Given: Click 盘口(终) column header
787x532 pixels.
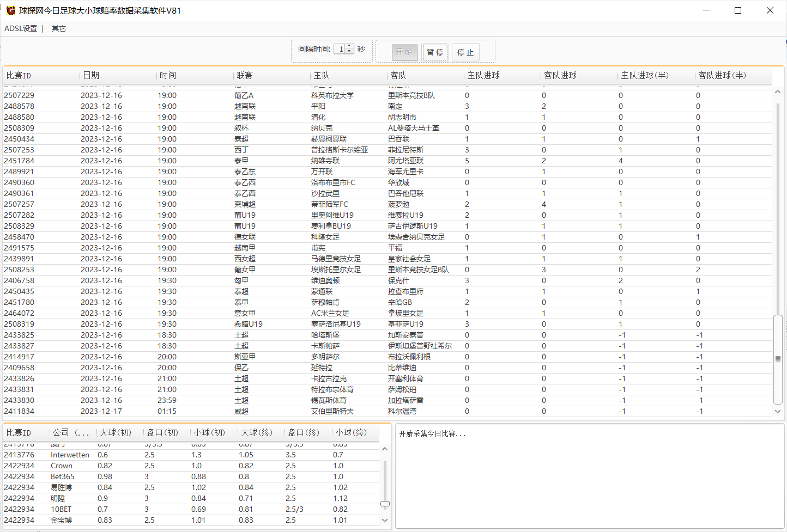Looking at the screenshot, I should tap(308, 433).
